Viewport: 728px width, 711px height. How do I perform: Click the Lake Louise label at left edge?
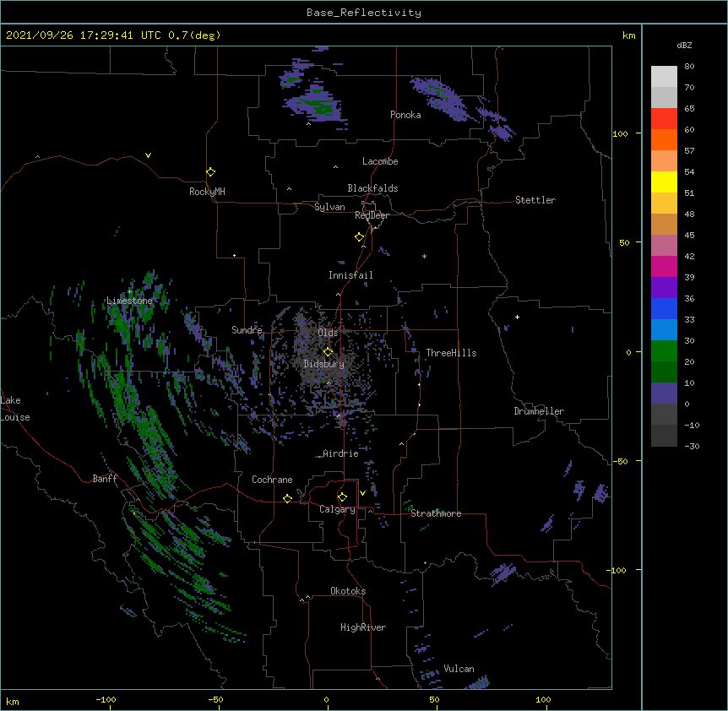click(14, 409)
